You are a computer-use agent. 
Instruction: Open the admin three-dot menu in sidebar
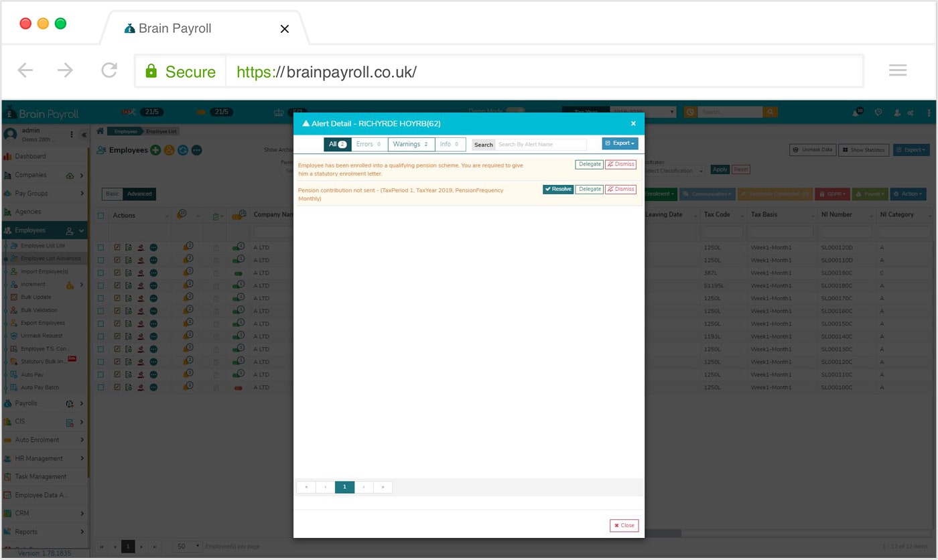coord(72,135)
